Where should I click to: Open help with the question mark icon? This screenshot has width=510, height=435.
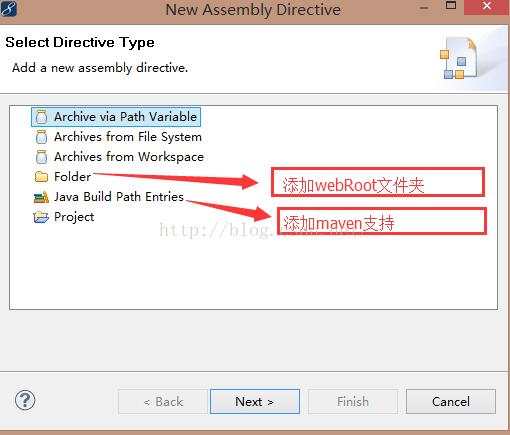[25, 400]
